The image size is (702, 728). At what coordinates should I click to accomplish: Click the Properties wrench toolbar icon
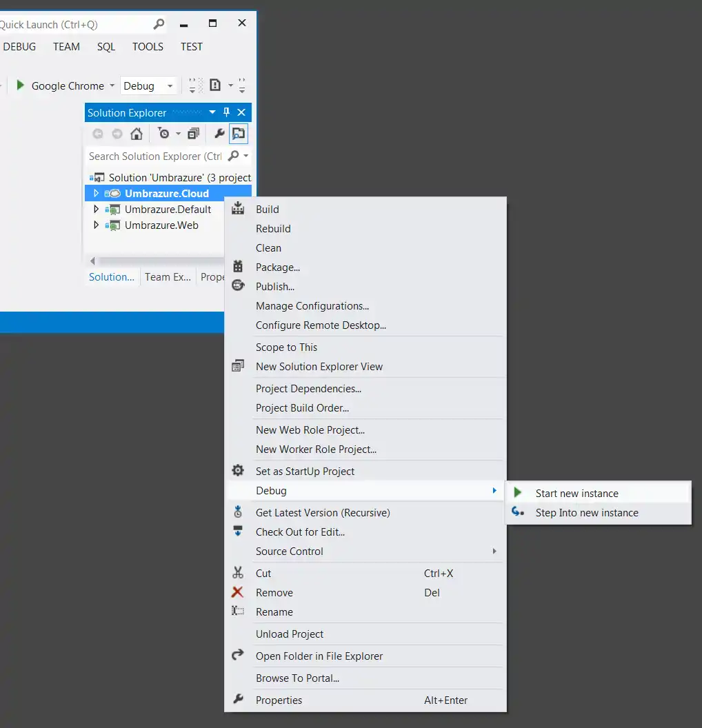219,134
